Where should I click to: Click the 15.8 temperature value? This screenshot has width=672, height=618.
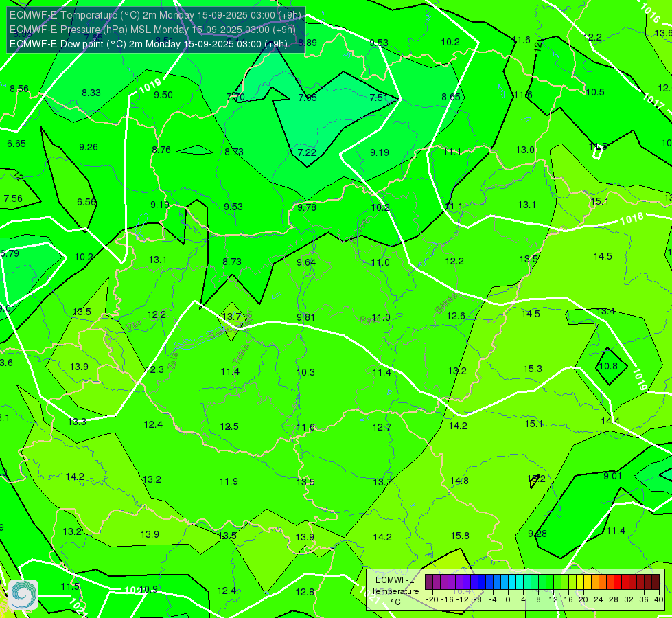tap(460, 536)
